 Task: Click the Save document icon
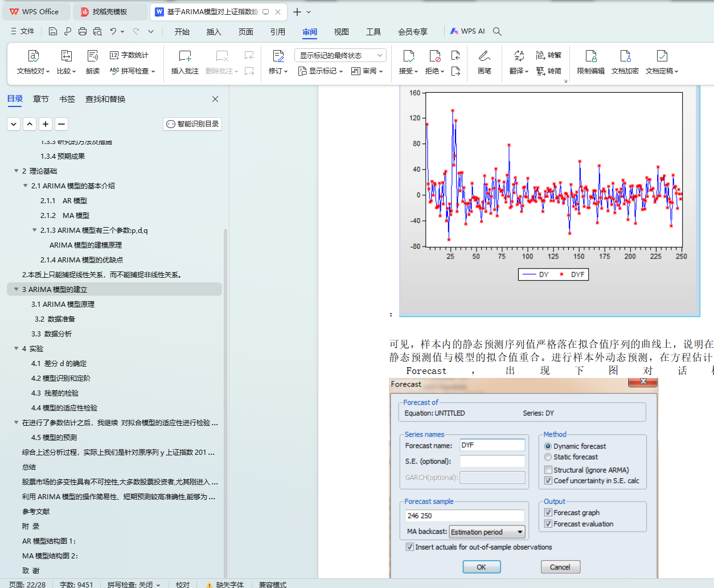(x=52, y=31)
